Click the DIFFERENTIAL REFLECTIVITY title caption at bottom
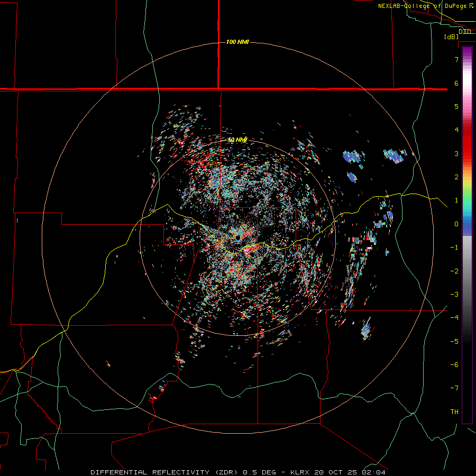The image size is (476, 476). (238, 472)
